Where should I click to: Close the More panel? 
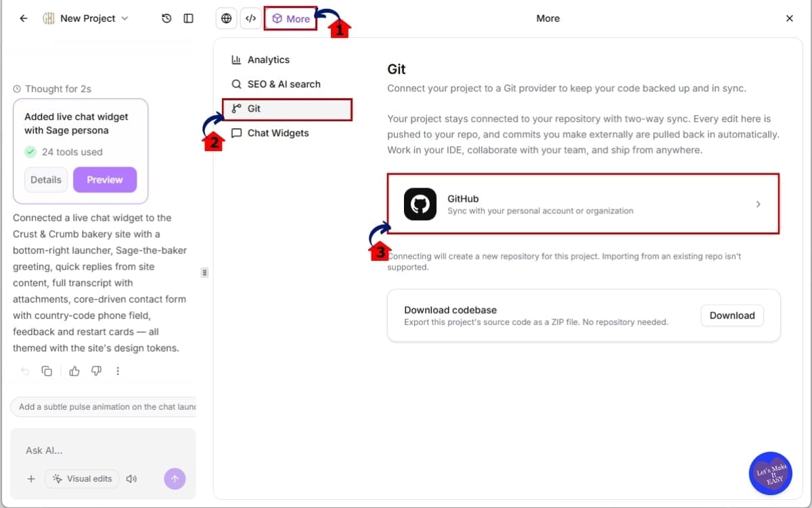coord(790,18)
